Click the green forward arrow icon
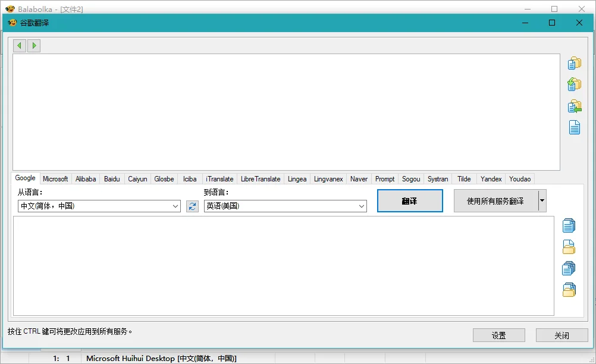596x364 pixels. [x=34, y=46]
